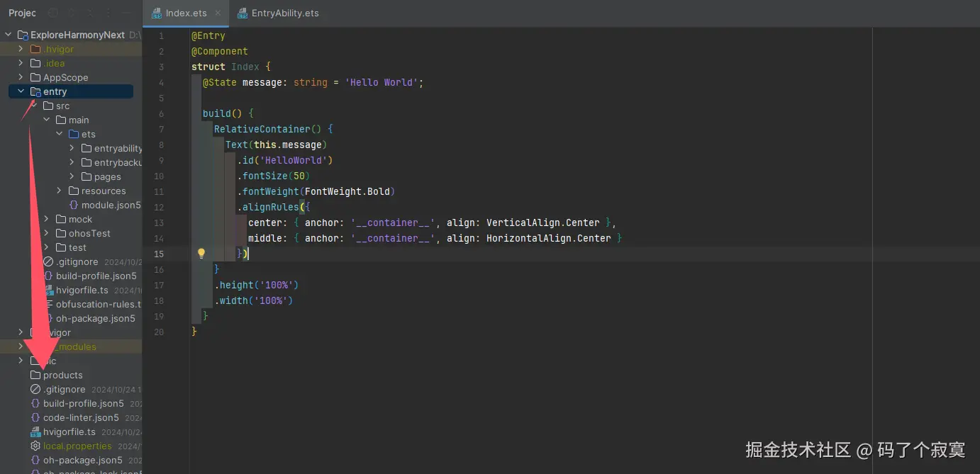Click the entry module folder icon
Screen dimensions: 980x474
(35, 91)
